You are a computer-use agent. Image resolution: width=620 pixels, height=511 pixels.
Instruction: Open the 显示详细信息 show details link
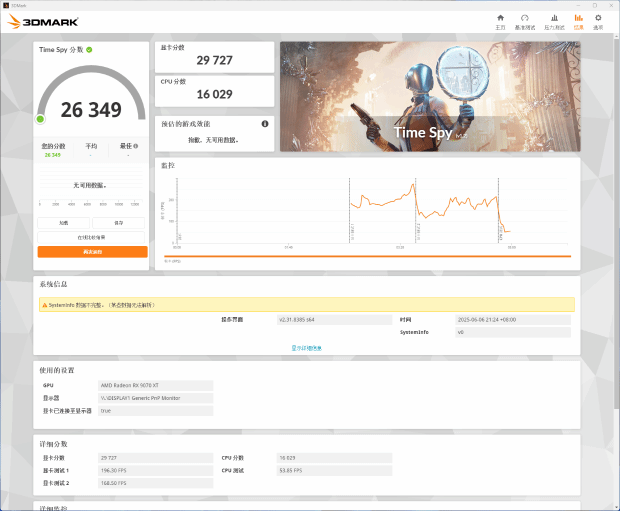(x=306, y=348)
